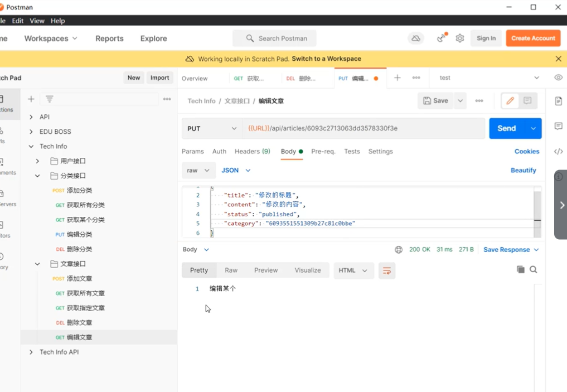The height and width of the screenshot is (392, 567).
Task: Open the Help menu
Action: tap(58, 21)
